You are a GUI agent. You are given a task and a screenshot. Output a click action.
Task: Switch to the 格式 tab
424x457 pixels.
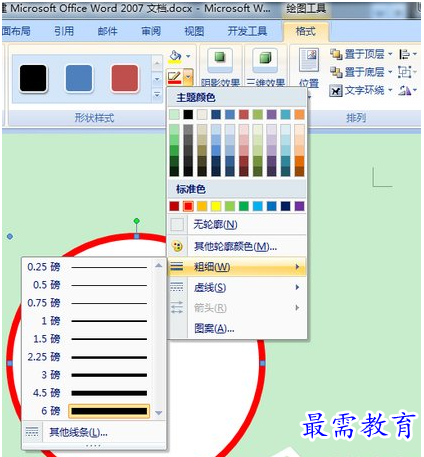point(306,31)
